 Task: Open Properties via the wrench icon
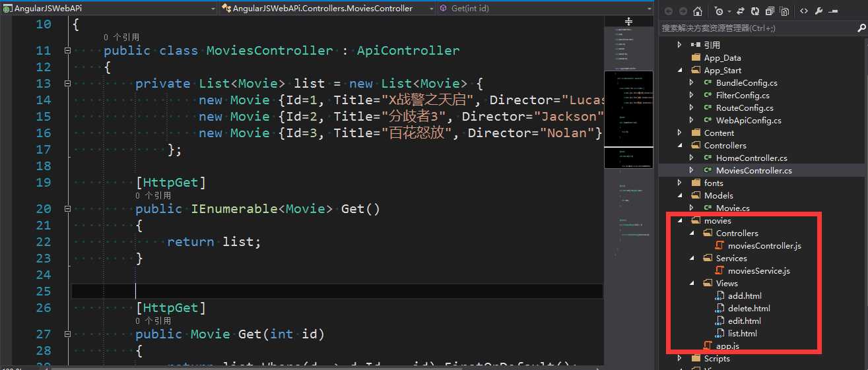pos(819,11)
